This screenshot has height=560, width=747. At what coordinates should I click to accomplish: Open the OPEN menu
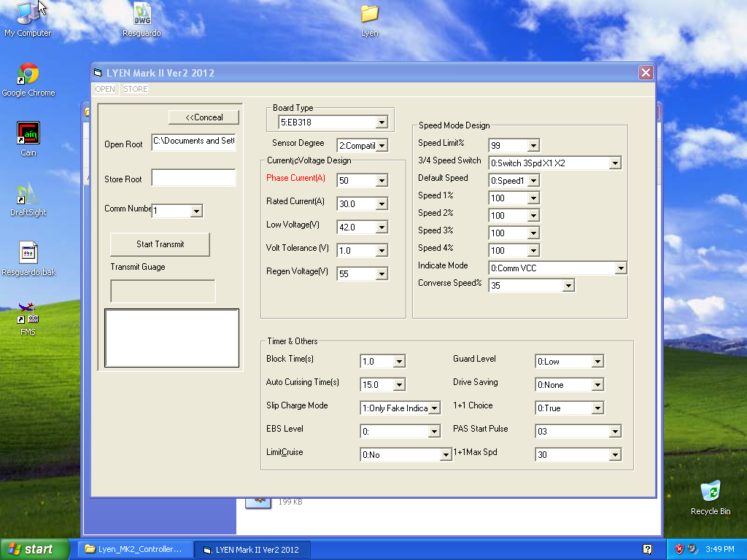105,89
